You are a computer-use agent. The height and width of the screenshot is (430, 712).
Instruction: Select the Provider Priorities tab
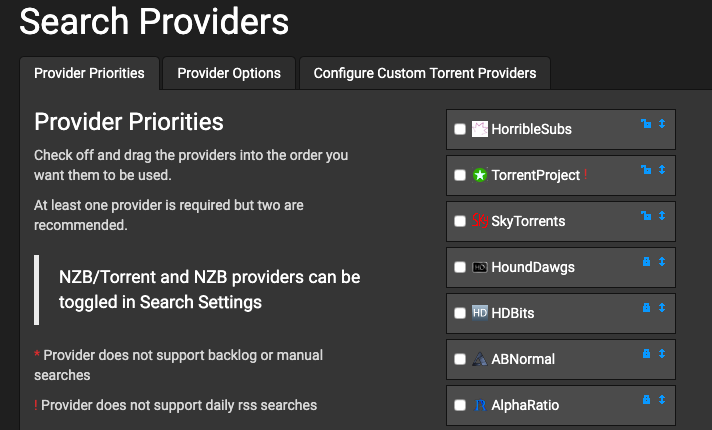click(89, 73)
